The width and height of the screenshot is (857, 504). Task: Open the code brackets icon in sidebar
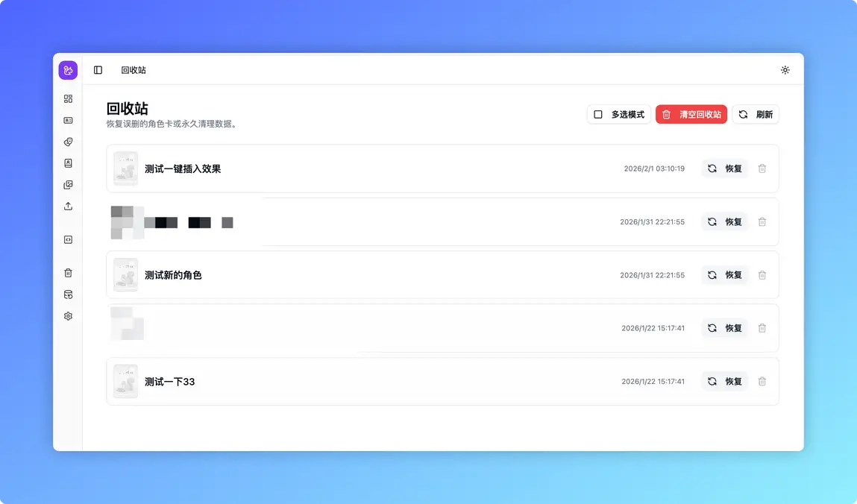68,240
